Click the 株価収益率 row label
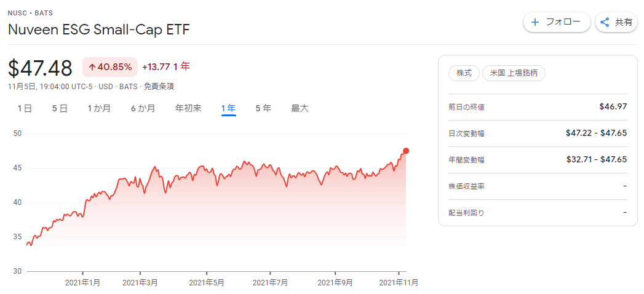Image resolution: width=644 pixels, height=294 pixels. [466, 186]
